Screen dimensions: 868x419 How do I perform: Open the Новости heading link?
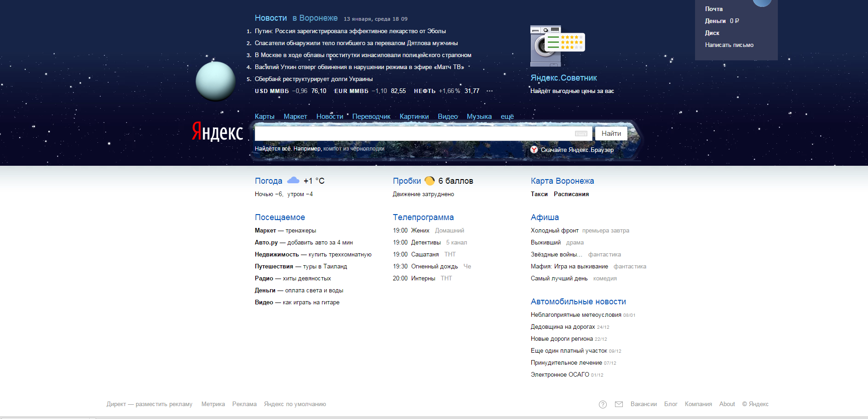click(x=271, y=18)
